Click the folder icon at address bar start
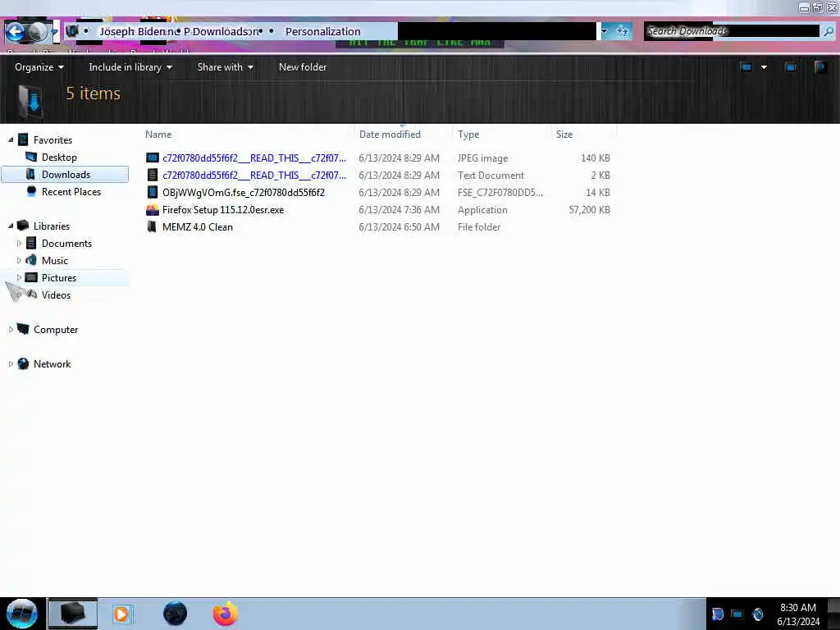Screen dimensions: 840x630 72,31
